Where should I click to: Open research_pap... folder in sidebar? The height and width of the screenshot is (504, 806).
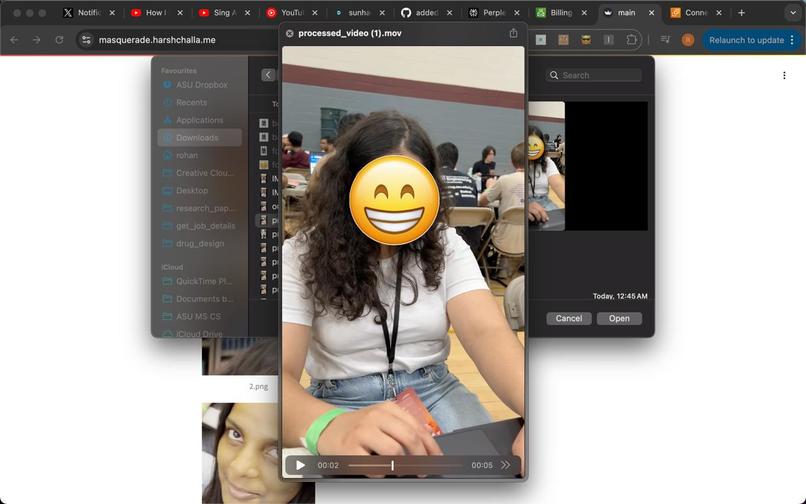(199, 208)
